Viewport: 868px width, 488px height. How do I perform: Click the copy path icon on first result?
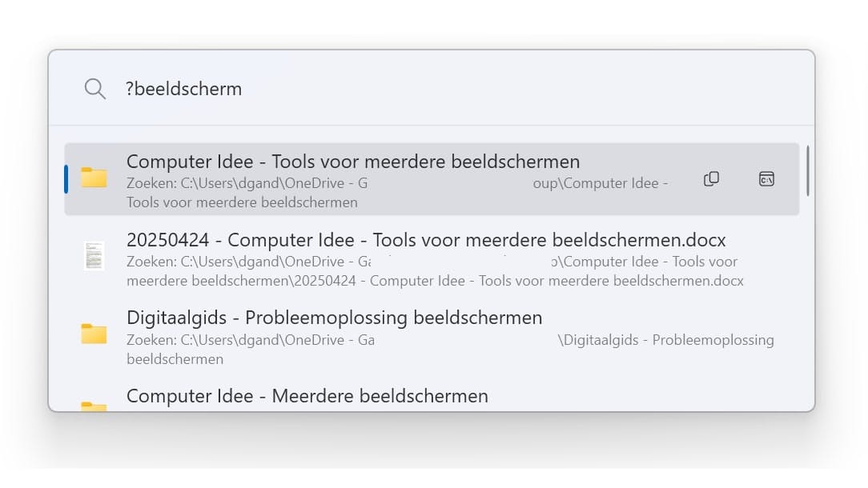[x=711, y=179]
